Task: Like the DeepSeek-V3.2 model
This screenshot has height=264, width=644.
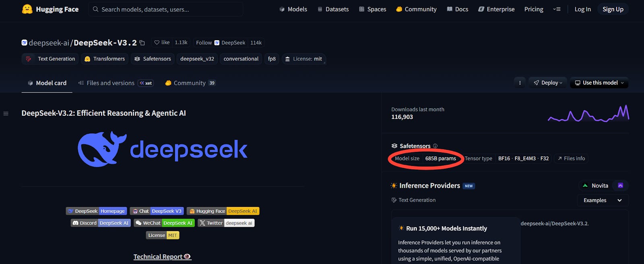Action: [x=162, y=43]
